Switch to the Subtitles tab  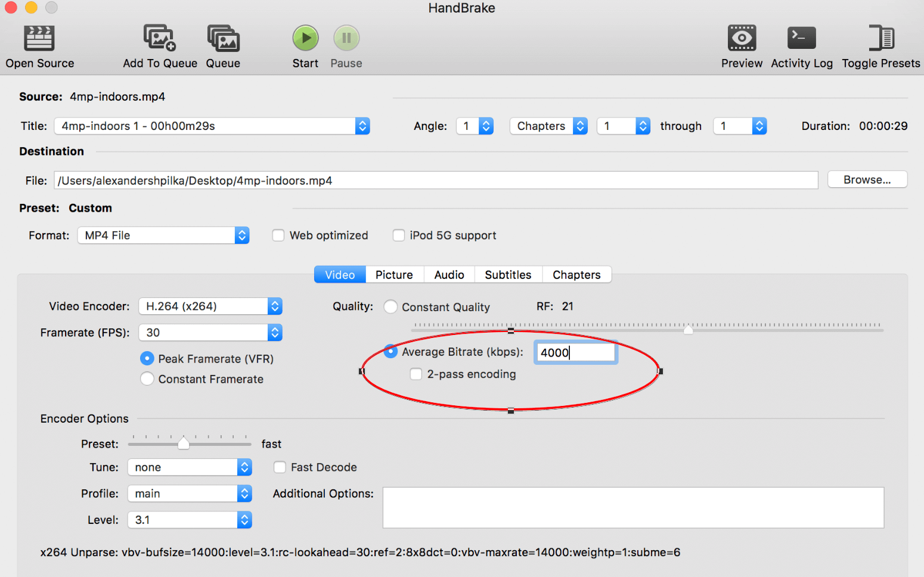point(508,275)
